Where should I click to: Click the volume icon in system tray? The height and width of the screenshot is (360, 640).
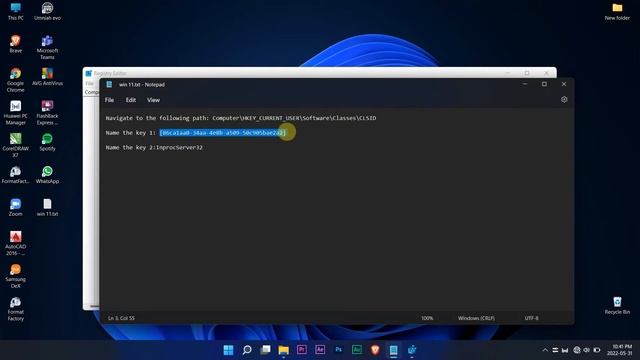click(587, 350)
